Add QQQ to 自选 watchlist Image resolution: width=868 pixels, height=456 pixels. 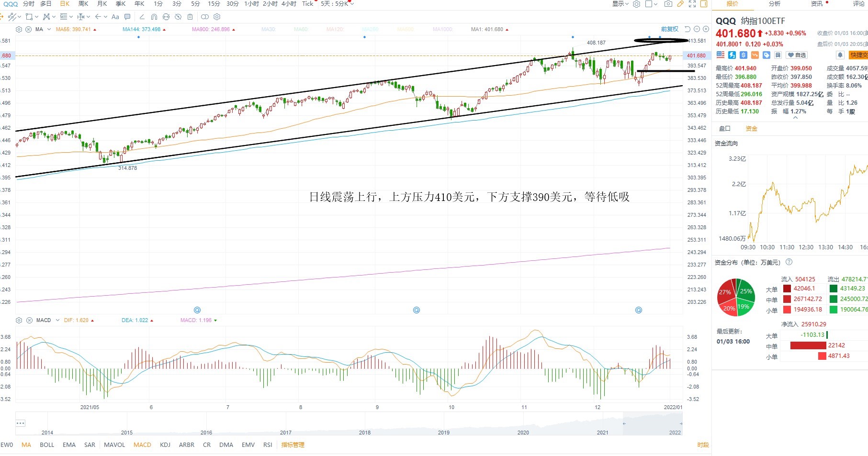[797, 55]
